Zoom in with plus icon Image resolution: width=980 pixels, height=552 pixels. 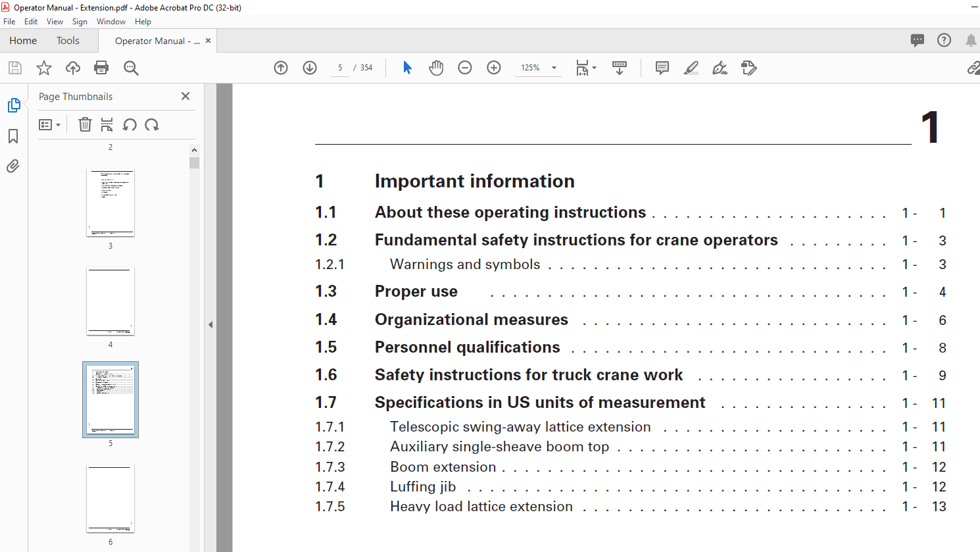click(494, 68)
